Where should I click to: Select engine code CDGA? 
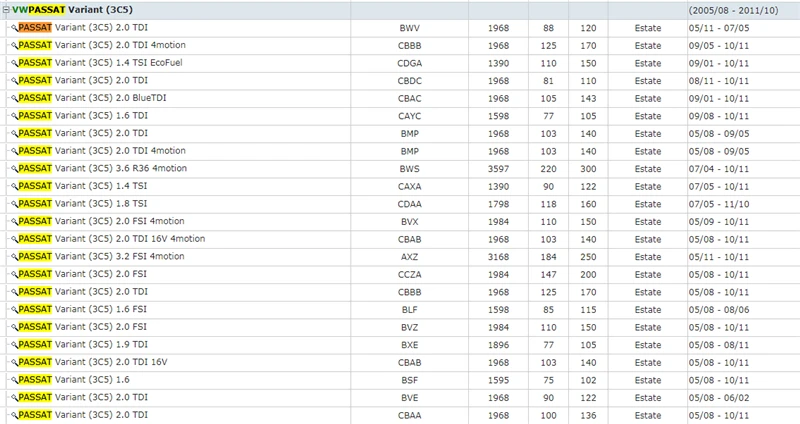(x=410, y=63)
